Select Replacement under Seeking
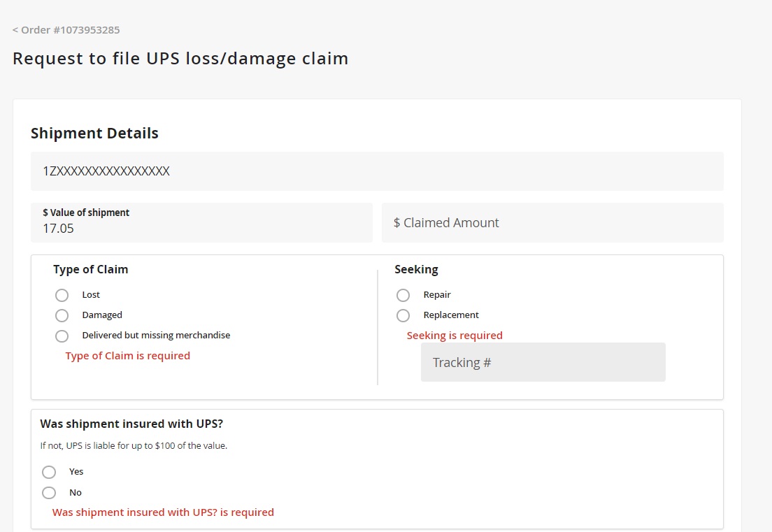This screenshot has height=532, width=772. (x=403, y=315)
